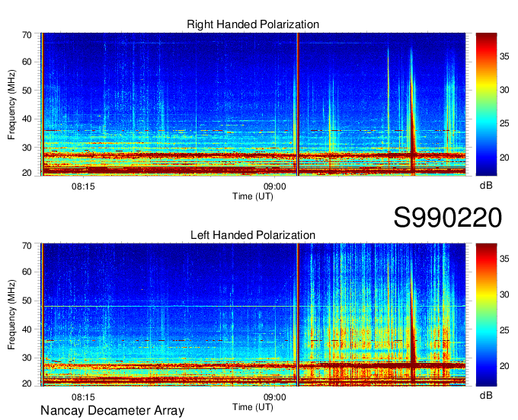Screen dimensions: 518x420
Task: Click the dB unit label under top colorbar
Action: [x=486, y=186]
